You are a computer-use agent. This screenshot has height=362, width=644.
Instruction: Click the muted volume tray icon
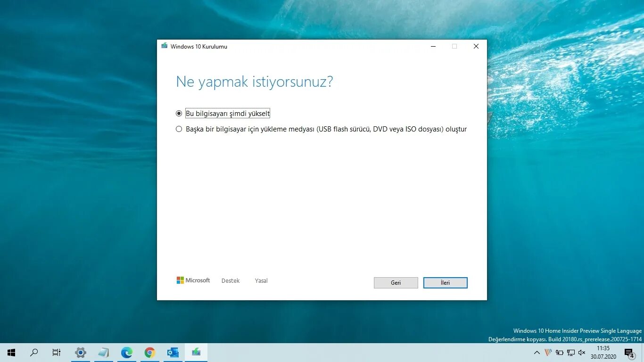tap(582, 353)
